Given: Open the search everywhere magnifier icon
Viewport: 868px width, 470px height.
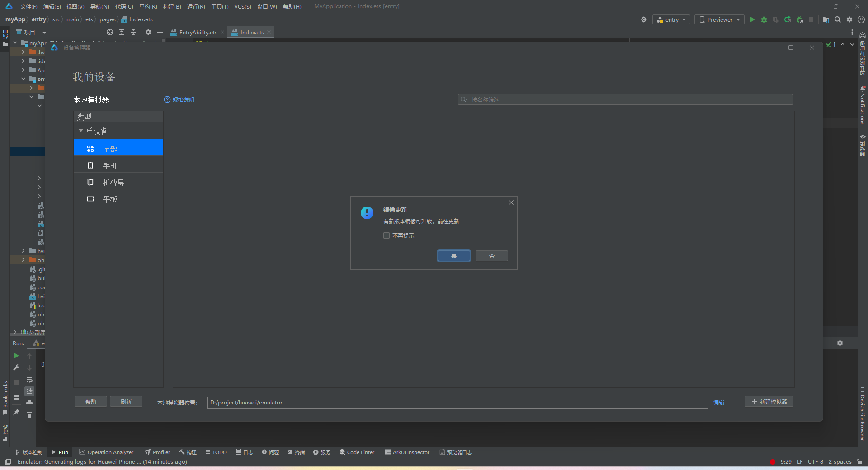Looking at the screenshot, I should pos(838,19).
